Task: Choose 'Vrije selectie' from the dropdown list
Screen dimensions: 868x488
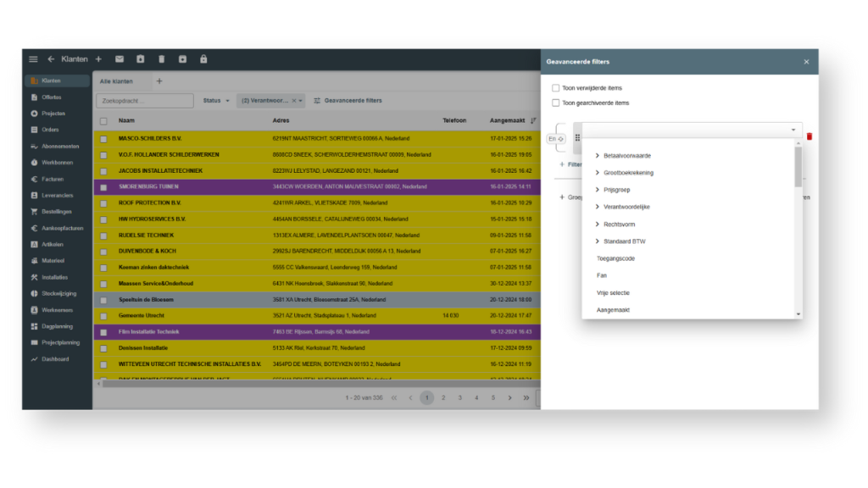Action: 613,293
